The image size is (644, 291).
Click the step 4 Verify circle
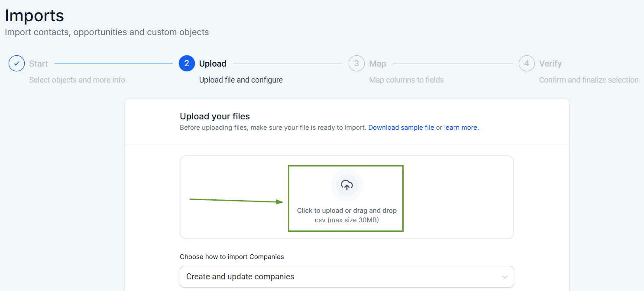click(527, 64)
